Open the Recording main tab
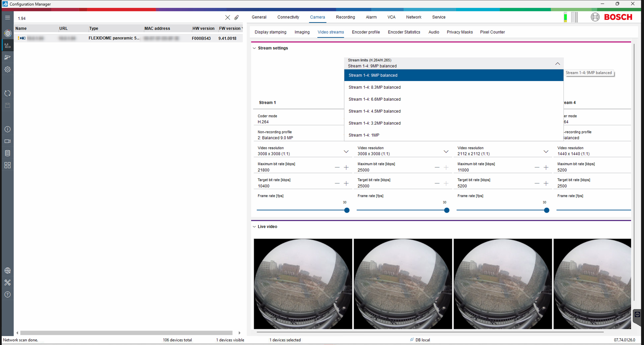The width and height of the screenshot is (644, 345). tap(345, 17)
